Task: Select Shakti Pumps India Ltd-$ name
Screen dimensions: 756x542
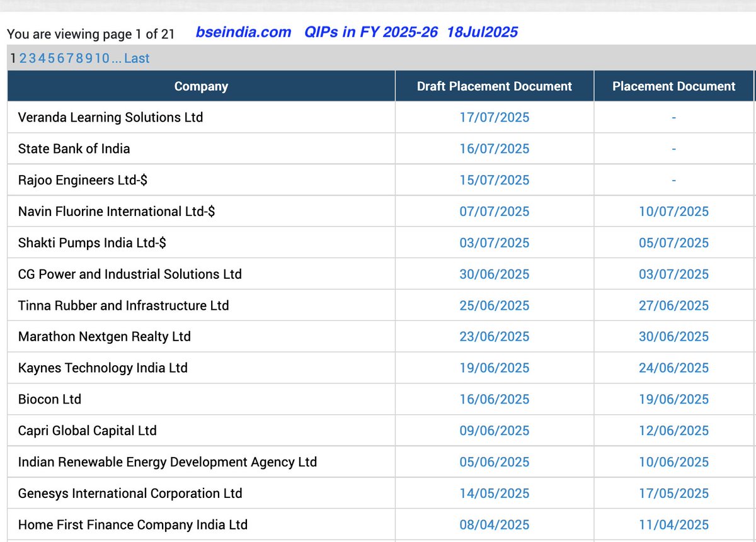Action: point(93,243)
